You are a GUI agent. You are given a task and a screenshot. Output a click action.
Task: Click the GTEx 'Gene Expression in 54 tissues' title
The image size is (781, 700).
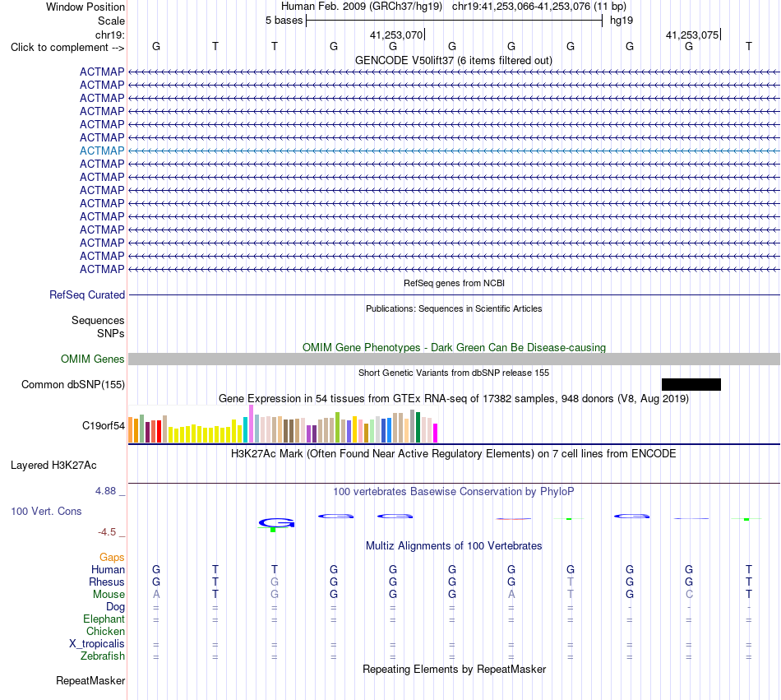(x=454, y=399)
